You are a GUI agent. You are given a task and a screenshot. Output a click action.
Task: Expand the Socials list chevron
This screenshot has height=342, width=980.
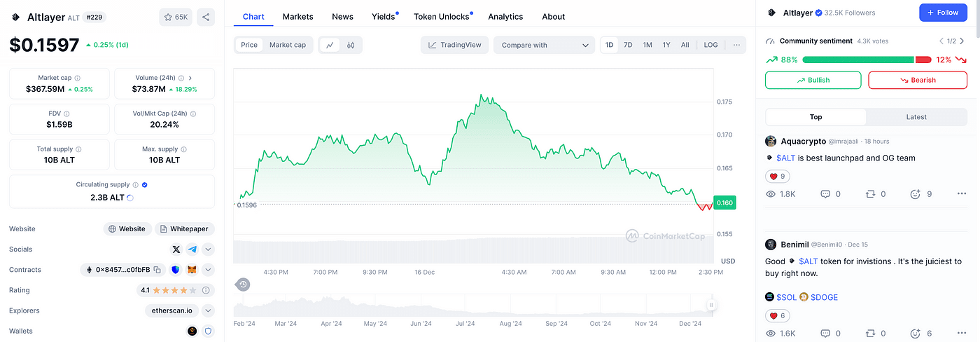208,249
